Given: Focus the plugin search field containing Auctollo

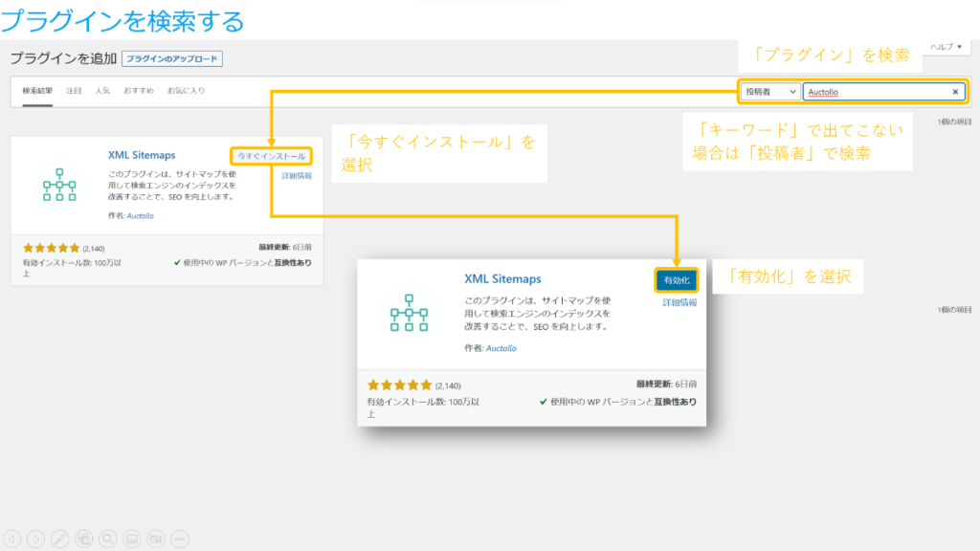Looking at the screenshot, I should point(883,92).
